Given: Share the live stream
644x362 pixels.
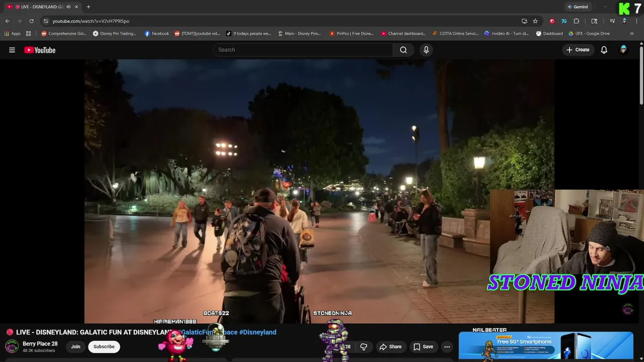Looking at the screenshot, I should click(x=390, y=346).
